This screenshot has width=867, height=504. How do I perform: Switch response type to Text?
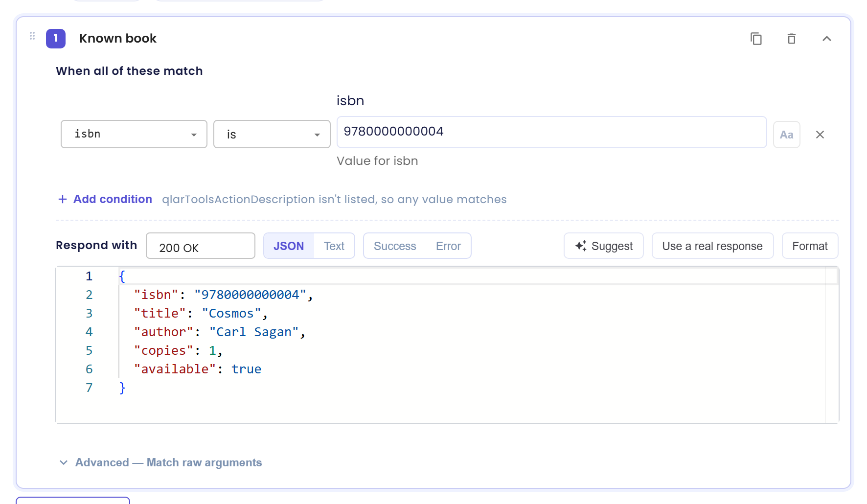pos(334,246)
